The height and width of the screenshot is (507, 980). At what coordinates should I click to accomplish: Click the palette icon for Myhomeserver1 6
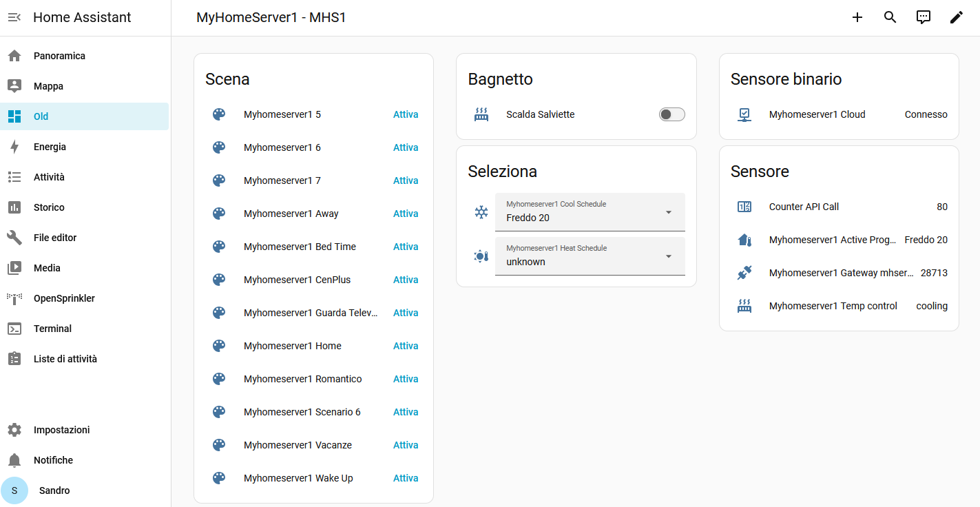[x=219, y=147]
